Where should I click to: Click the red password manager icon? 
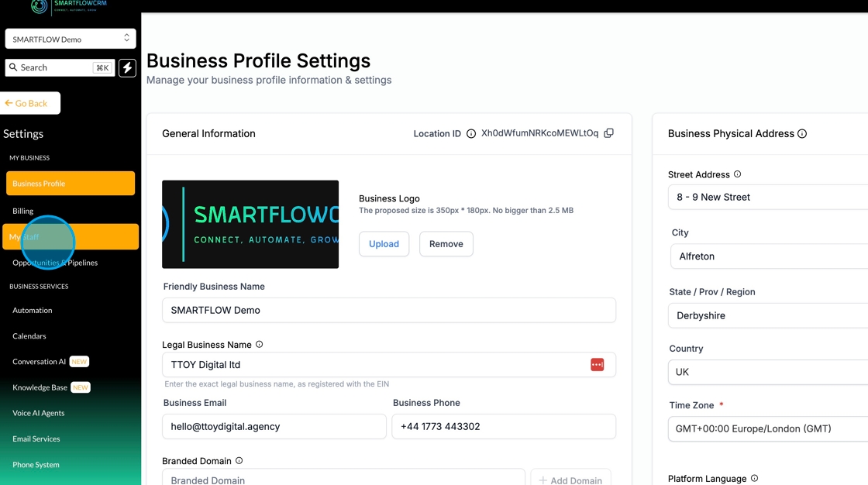(597, 365)
